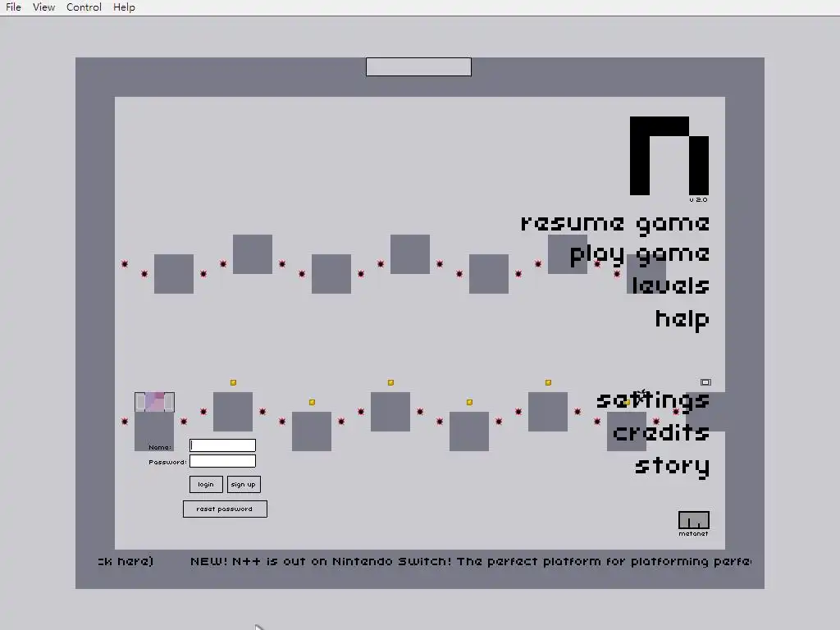
Task: Click the large N game logo
Action: click(x=669, y=156)
